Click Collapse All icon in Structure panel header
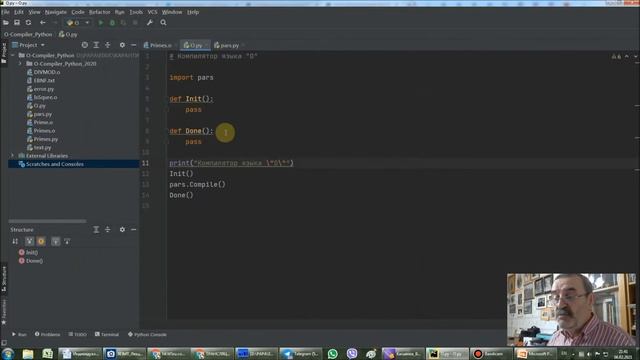 click(x=108, y=230)
